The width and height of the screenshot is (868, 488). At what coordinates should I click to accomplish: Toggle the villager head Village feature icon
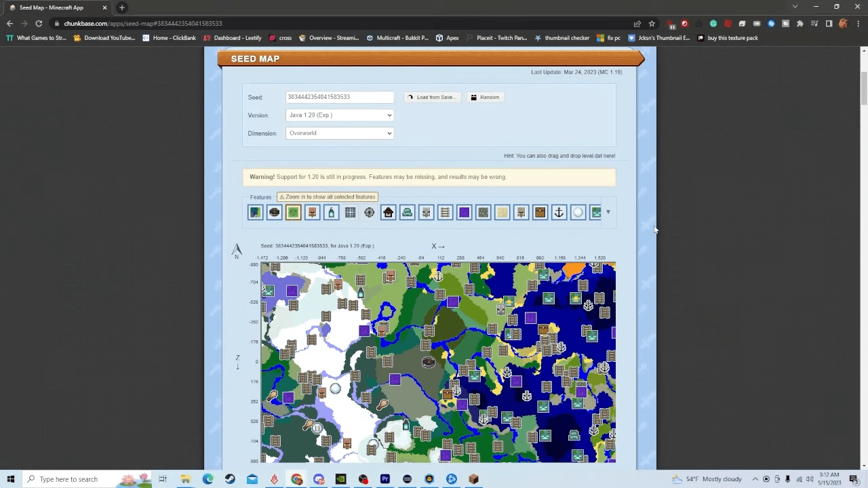click(312, 213)
